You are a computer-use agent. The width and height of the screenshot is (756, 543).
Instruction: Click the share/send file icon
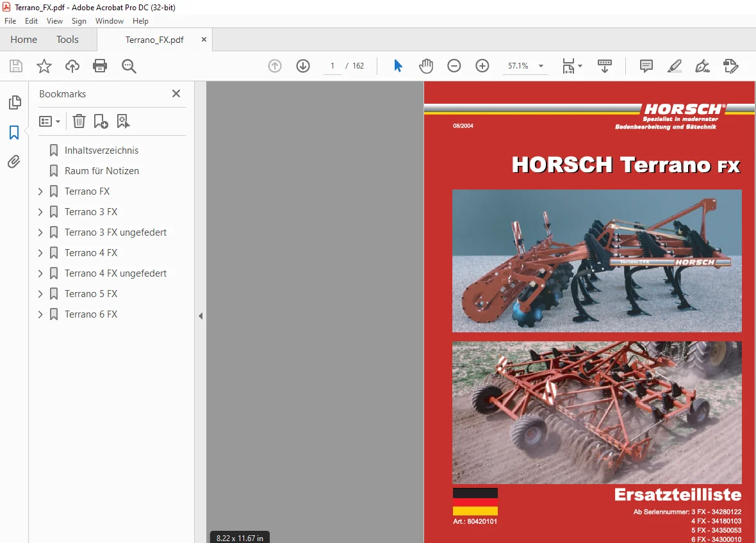coord(731,66)
